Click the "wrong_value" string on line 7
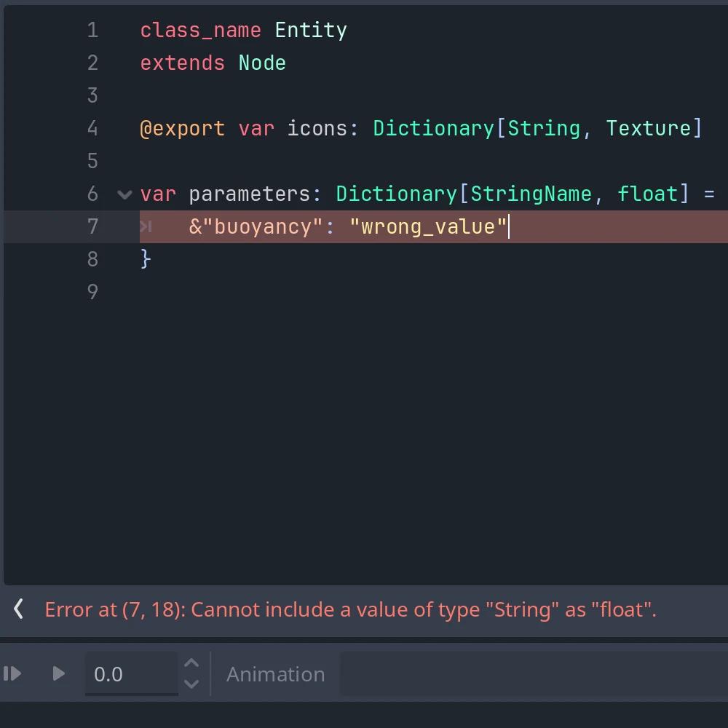 tap(427, 226)
